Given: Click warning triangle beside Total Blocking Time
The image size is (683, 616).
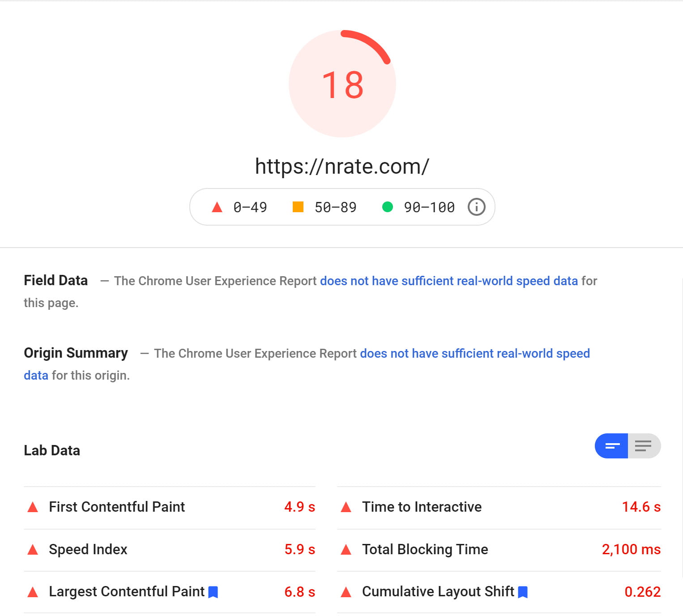Looking at the screenshot, I should point(346,550).
